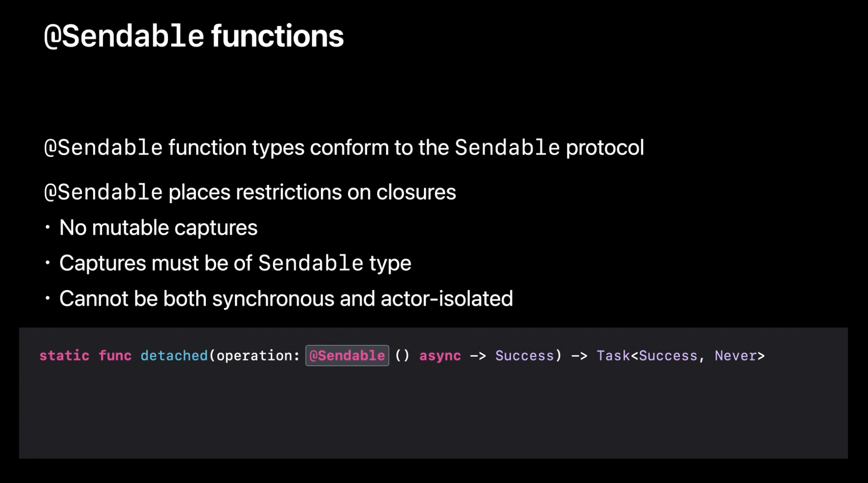This screenshot has height=483, width=868.
Task: Click "places restrictions on closures" text
Action: click(312, 192)
